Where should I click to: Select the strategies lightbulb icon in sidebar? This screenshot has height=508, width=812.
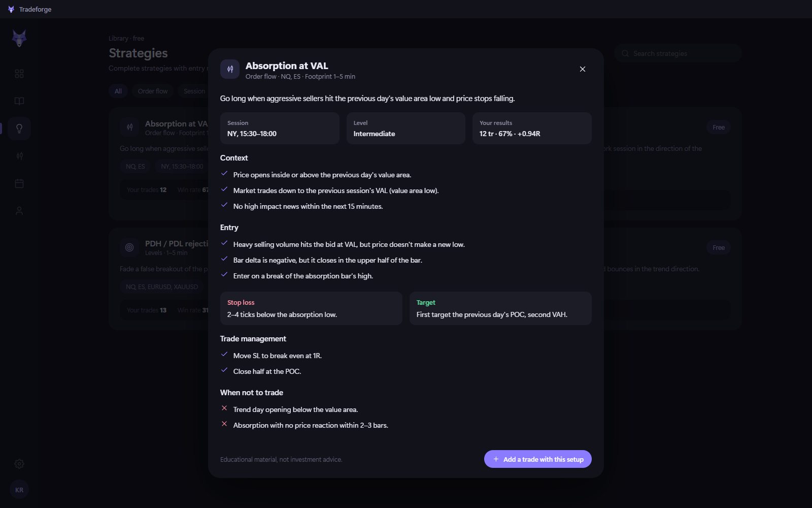coord(19,129)
